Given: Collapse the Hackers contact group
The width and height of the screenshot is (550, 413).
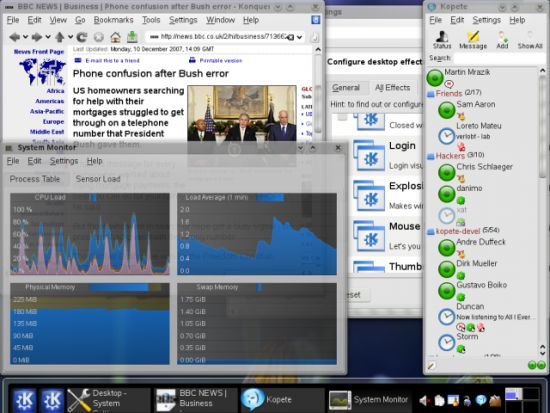Looking at the screenshot, I should coord(431,156).
